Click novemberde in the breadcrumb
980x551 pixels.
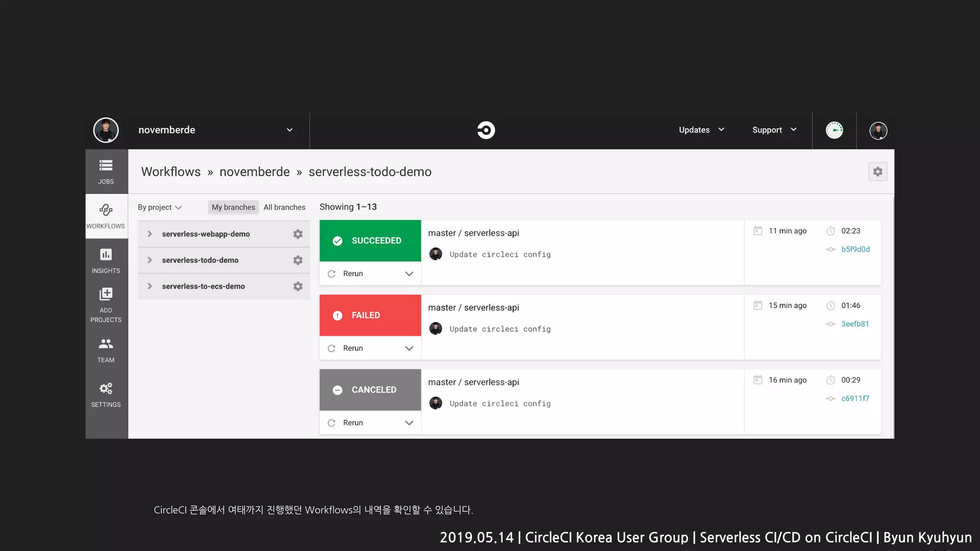pyautogui.click(x=255, y=172)
